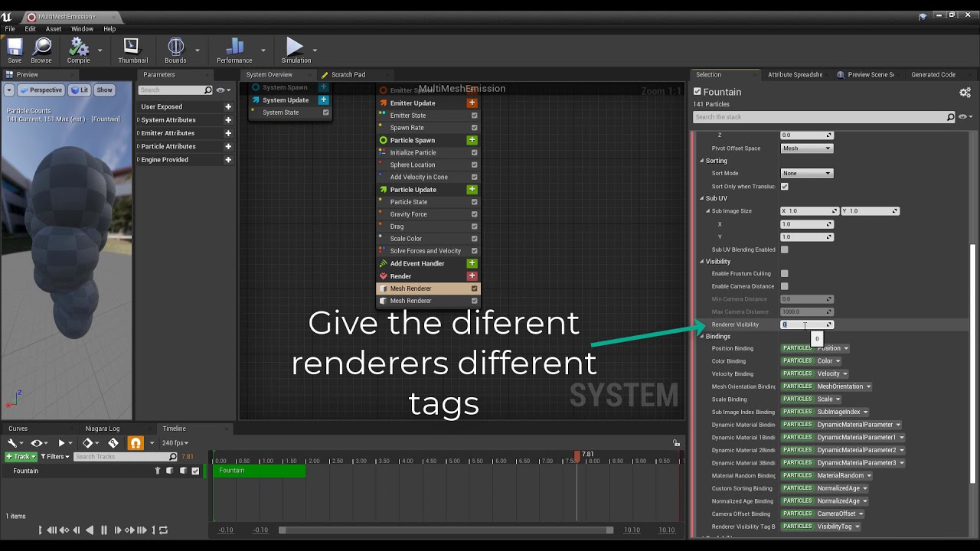Image resolution: width=980 pixels, height=551 pixels.
Task: Add a renderer to Render group
Action: [x=472, y=276]
